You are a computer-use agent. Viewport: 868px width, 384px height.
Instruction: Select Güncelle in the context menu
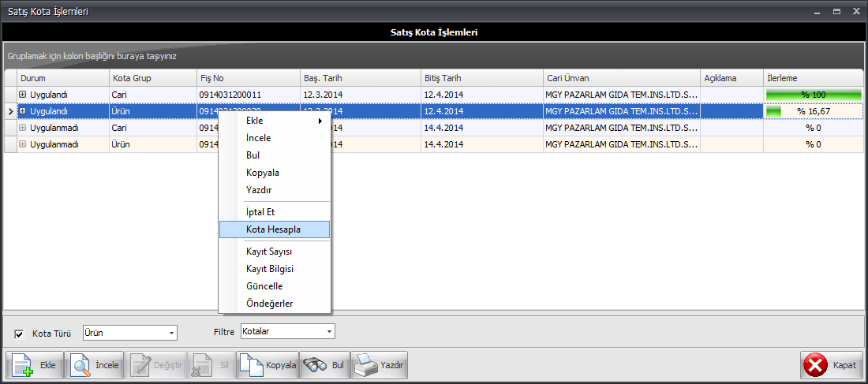click(x=275, y=286)
